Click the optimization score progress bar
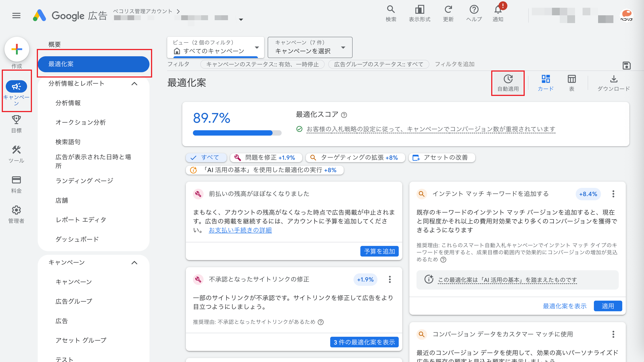This screenshot has height=362, width=644. coord(237,133)
